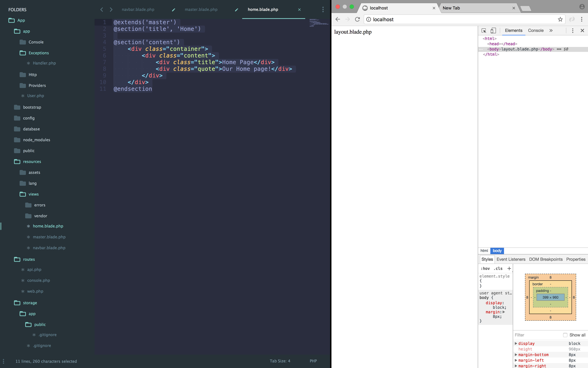Toggle .cls element classes panel

click(498, 268)
